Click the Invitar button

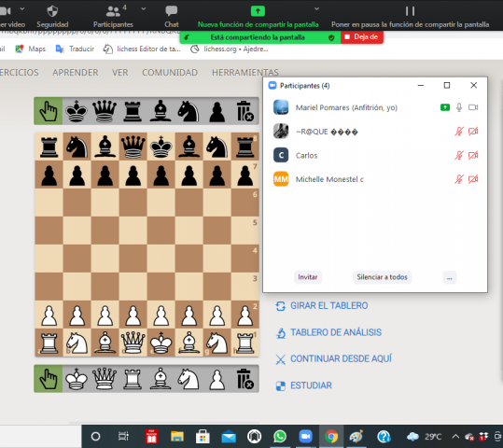point(308,277)
